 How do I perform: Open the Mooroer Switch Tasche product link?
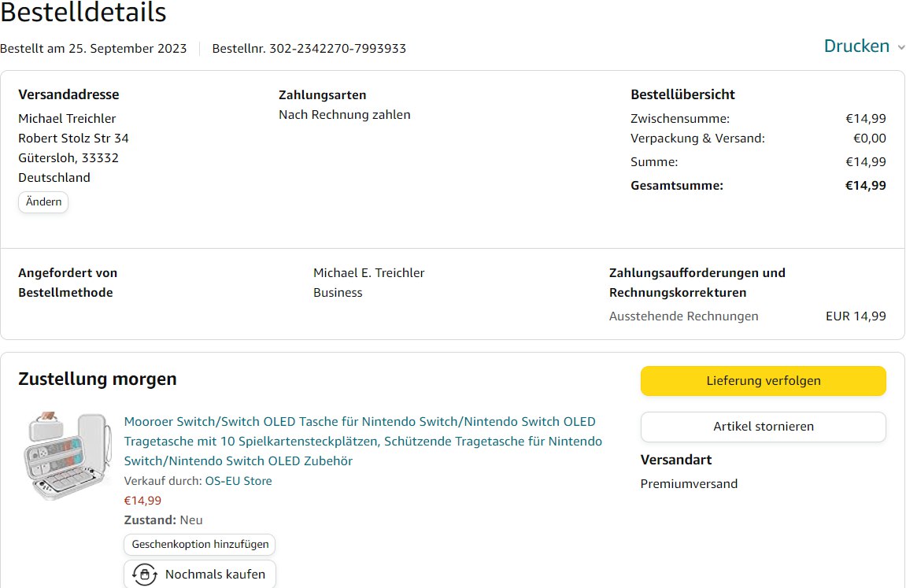tap(363, 441)
